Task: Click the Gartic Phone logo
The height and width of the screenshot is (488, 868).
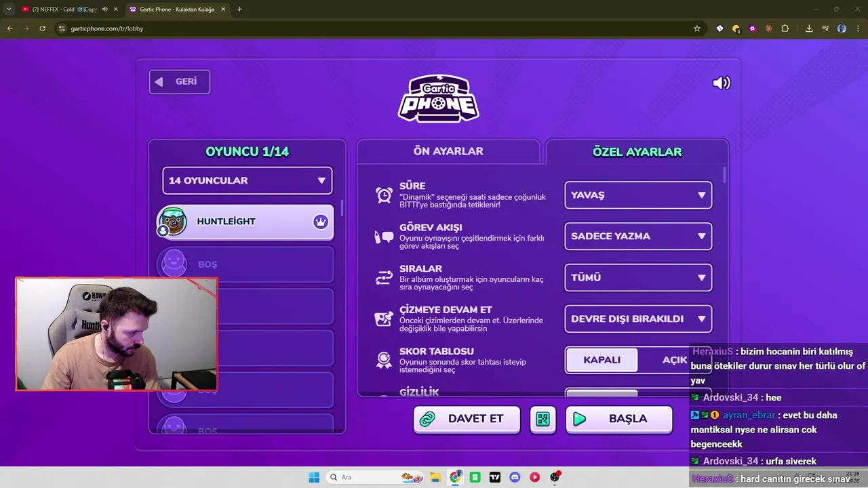Action: pos(438,99)
